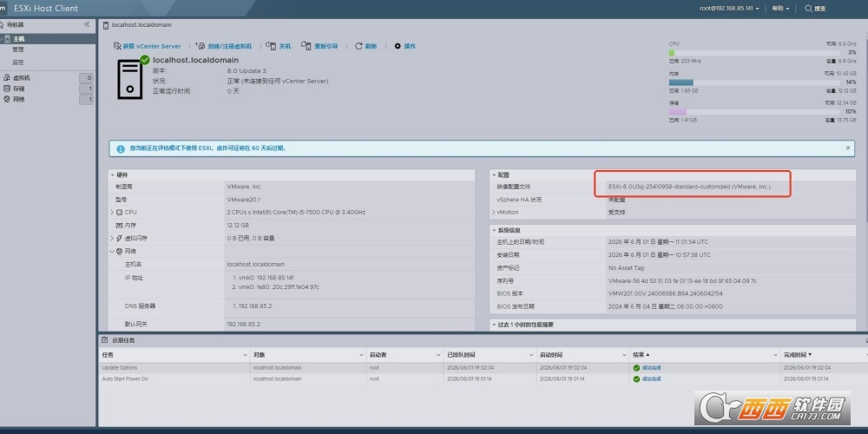Click Get vCenter Server toolbar button
This screenshot has height=434, width=868.
(147, 46)
